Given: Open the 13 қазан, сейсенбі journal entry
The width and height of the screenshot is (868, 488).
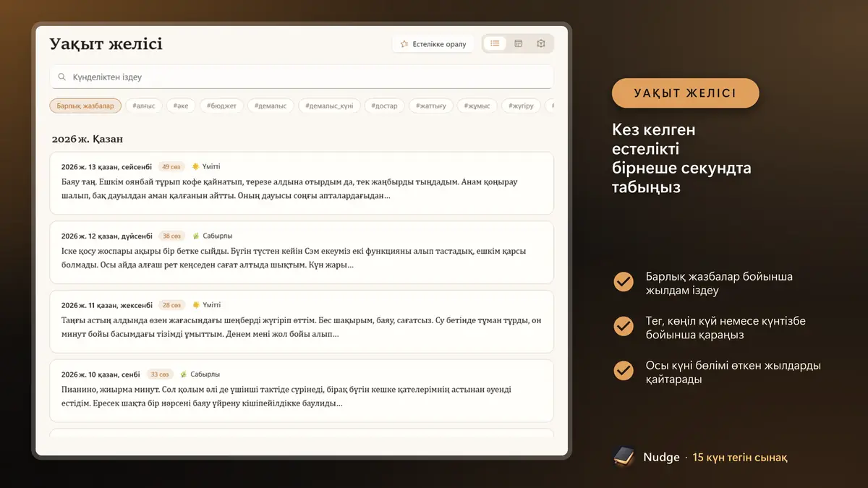Looking at the screenshot, I should (302, 183).
